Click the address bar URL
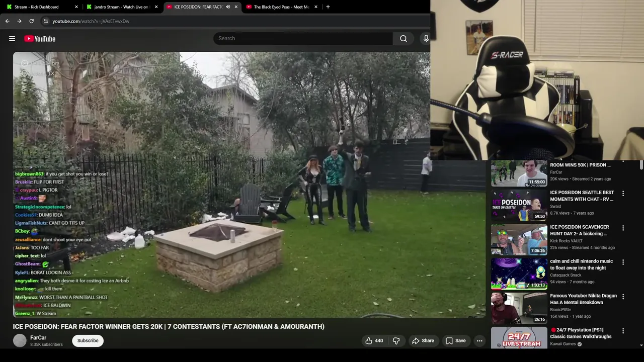Screen dimensions: 644x362 [91, 21]
